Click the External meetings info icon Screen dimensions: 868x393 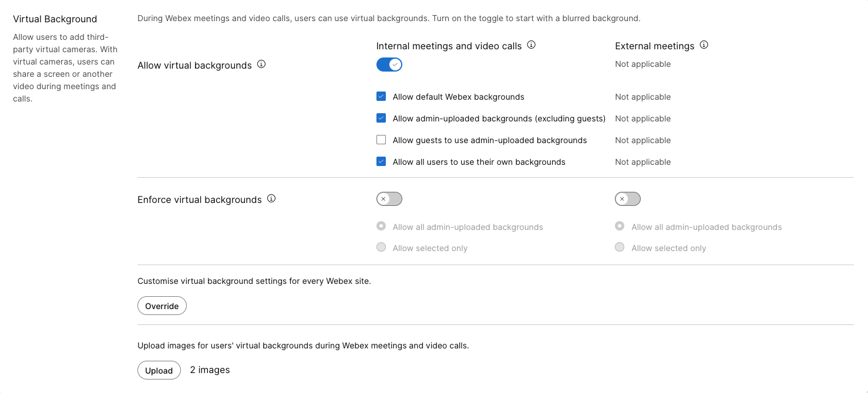pos(704,45)
